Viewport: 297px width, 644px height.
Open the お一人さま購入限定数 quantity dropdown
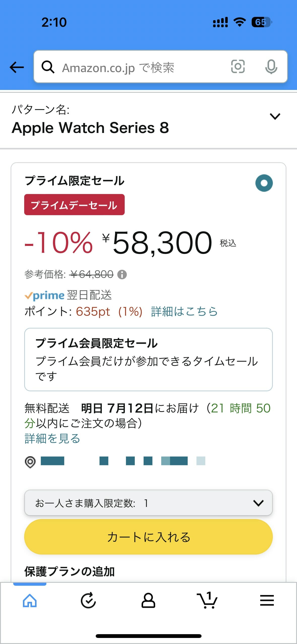[148, 503]
